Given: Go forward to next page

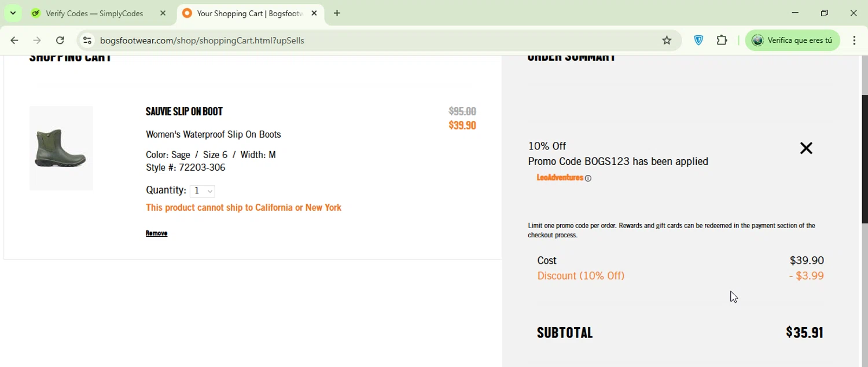Looking at the screenshot, I should (37, 41).
